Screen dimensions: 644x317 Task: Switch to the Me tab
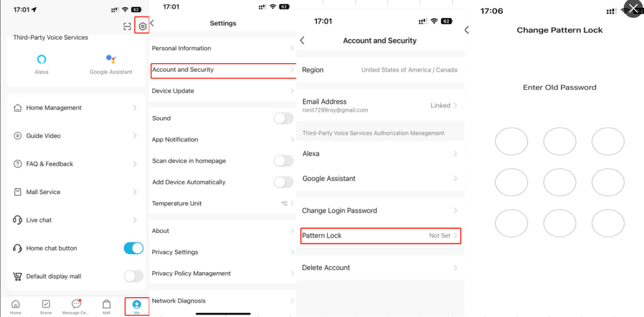coord(137,306)
